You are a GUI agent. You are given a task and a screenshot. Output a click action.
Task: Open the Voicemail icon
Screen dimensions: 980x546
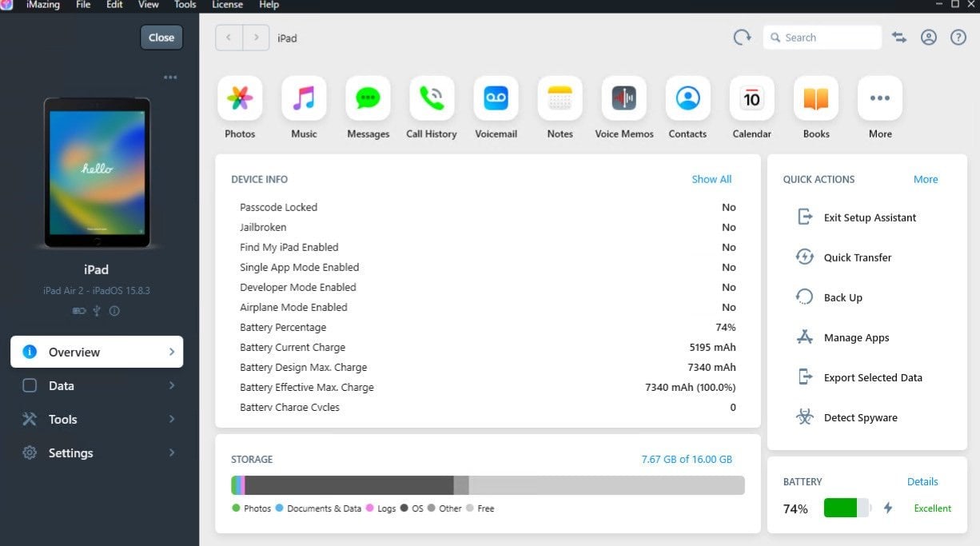496,98
